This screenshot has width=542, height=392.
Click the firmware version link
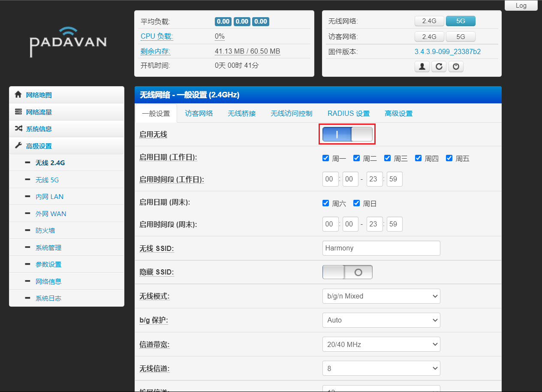click(447, 51)
